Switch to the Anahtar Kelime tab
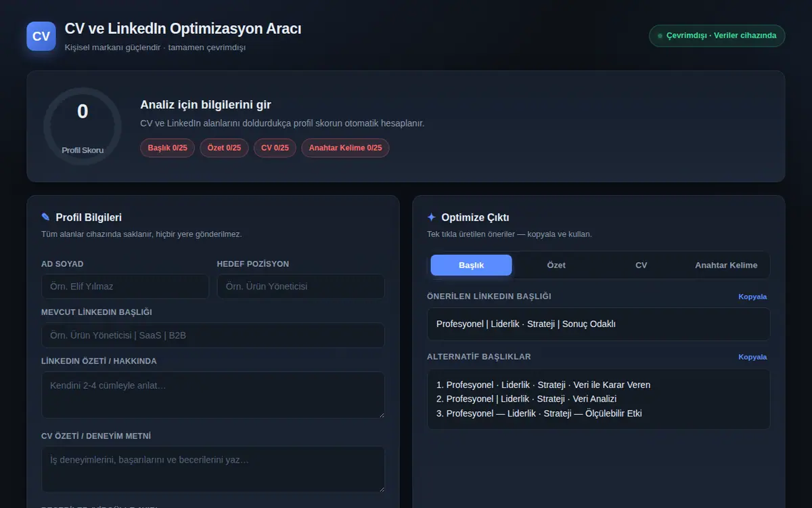812x508 pixels. pyautogui.click(x=726, y=266)
